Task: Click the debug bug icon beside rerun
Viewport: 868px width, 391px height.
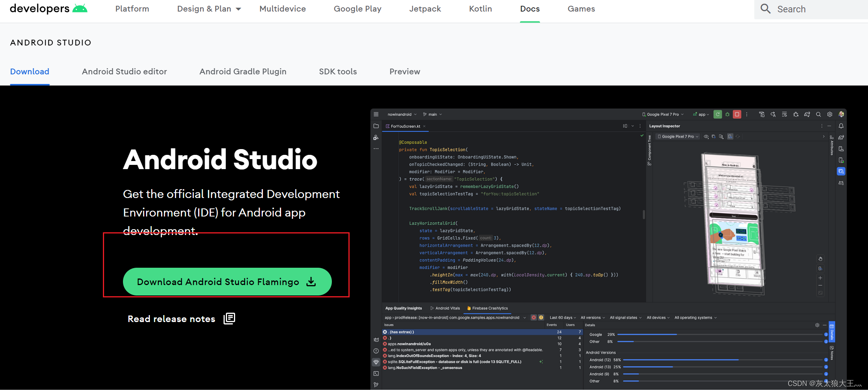Action: pos(727,114)
